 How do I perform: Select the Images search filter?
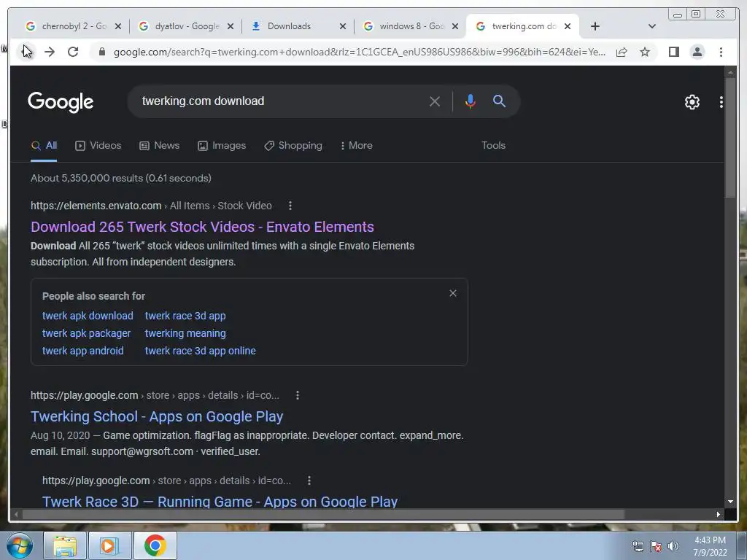tap(222, 146)
